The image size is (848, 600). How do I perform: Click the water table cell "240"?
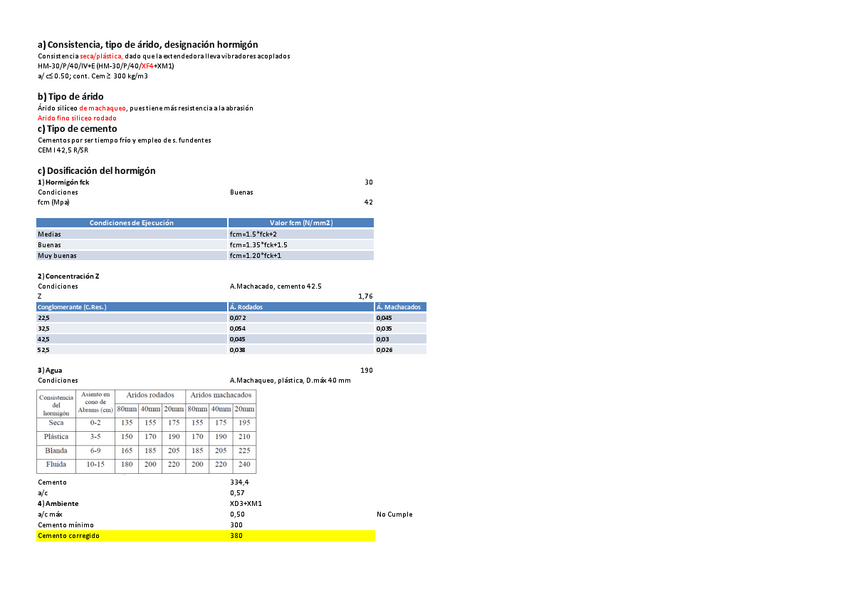tap(244, 465)
